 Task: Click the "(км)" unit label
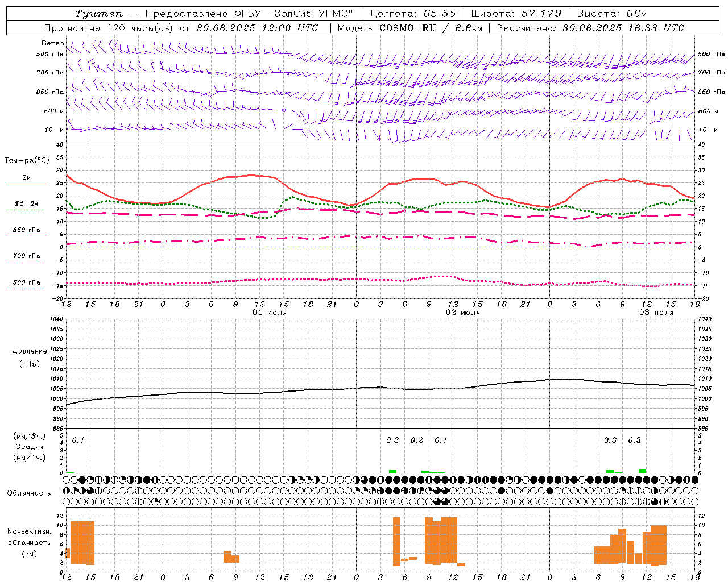click(29, 554)
